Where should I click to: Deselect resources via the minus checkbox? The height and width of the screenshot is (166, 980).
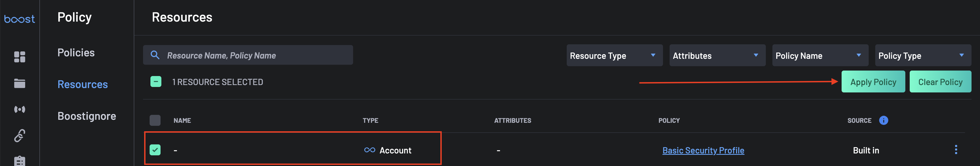pos(156,82)
